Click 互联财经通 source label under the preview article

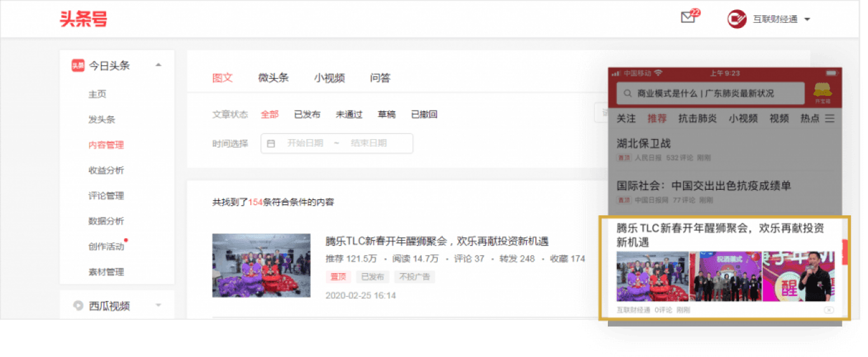(x=634, y=310)
